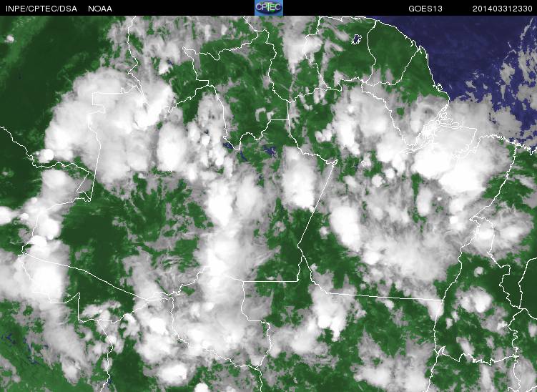Click the dark blue reservoir patch in the map center
Screen dimensions: 537x392
(x=269, y=150)
